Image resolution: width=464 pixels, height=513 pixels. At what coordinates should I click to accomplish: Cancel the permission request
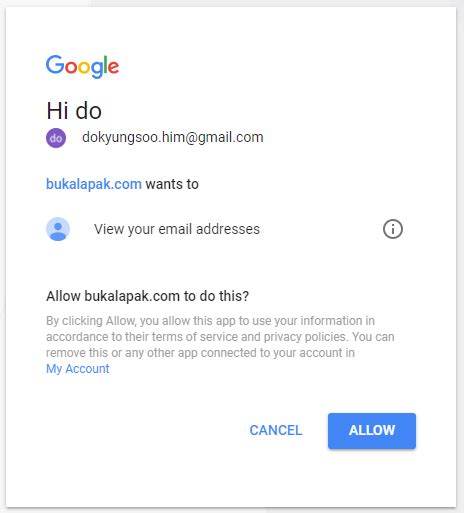[x=276, y=430]
